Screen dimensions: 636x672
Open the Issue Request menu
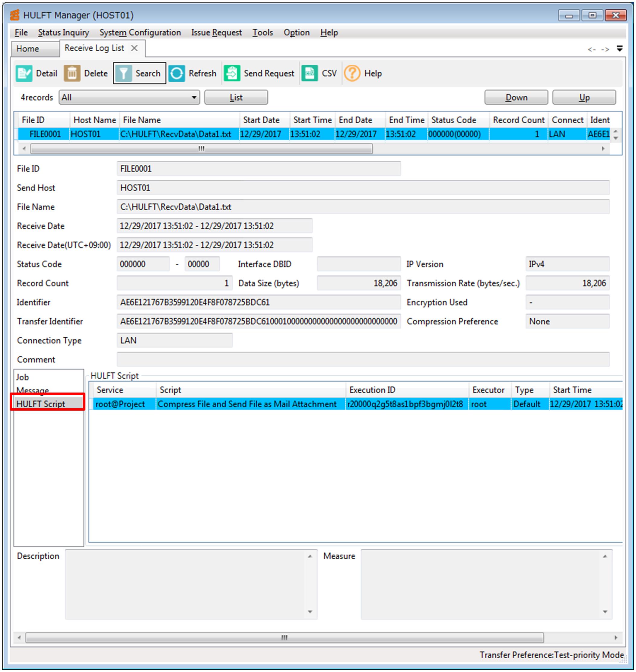point(216,33)
